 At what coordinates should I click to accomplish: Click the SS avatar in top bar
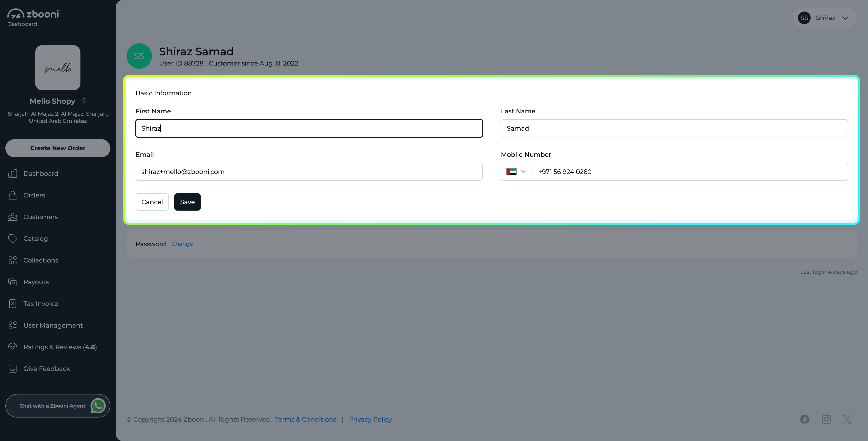click(804, 18)
